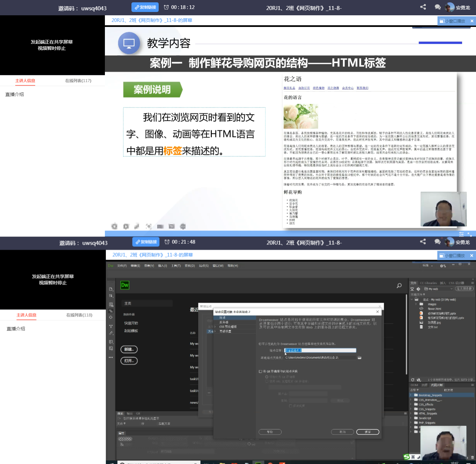
Task: Check the Git 存储库与站点关联 checkbox
Action: [x=260, y=372]
